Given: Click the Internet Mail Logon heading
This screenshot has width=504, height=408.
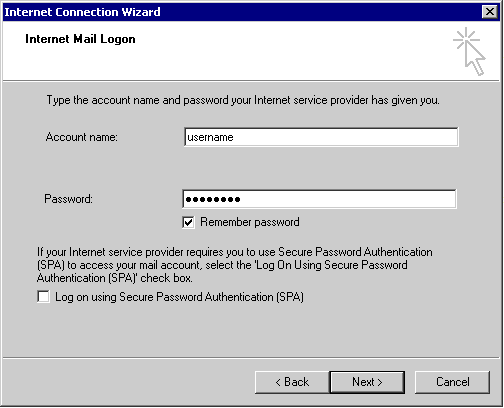Looking at the screenshot, I should click(80, 39).
